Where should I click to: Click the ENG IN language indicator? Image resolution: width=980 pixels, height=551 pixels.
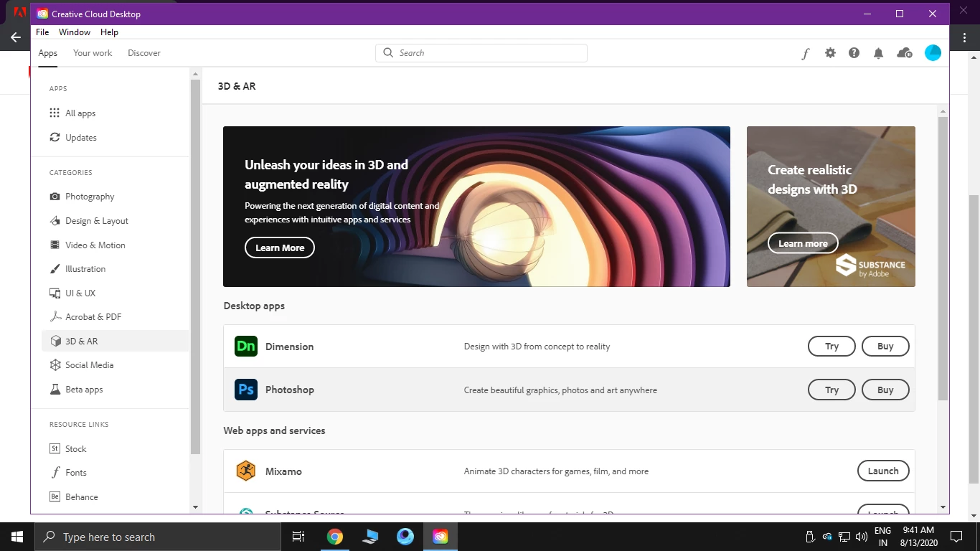[883, 537]
